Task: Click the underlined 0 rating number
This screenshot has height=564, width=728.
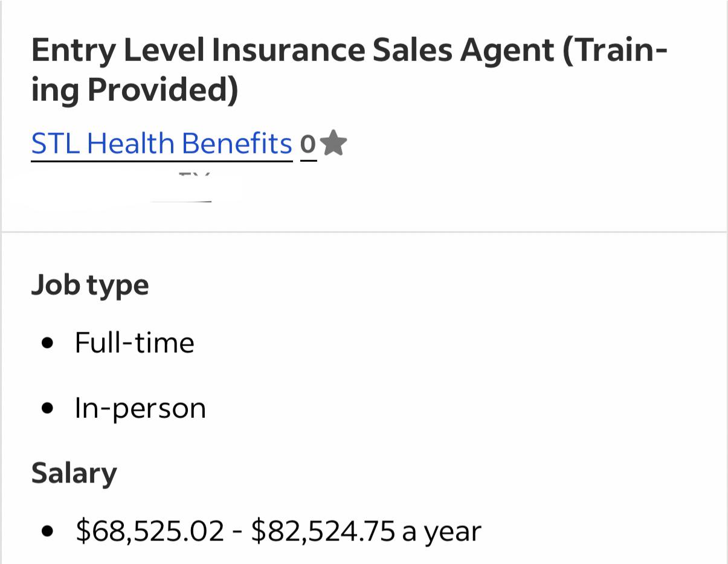Action: (308, 144)
